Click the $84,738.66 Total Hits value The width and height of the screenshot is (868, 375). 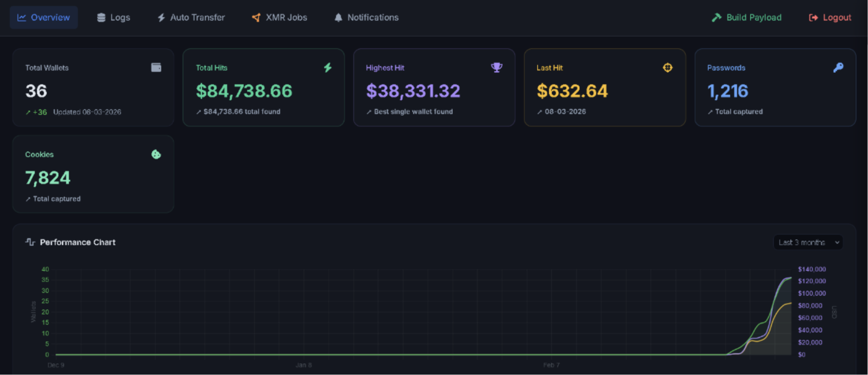click(244, 91)
